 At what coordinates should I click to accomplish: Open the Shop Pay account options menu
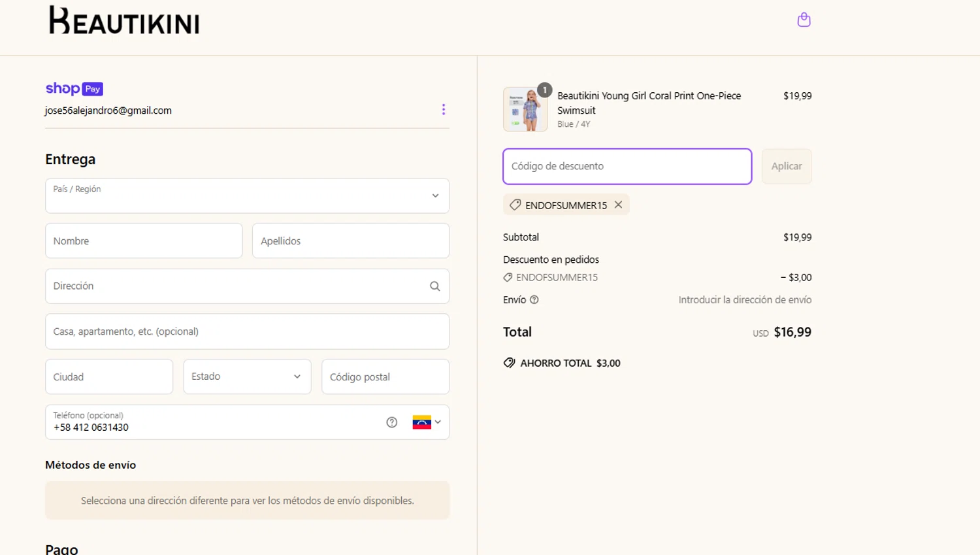(x=444, y=109)
